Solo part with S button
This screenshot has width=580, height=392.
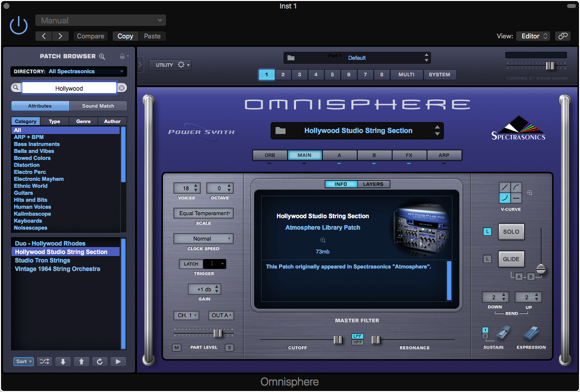click(229, 348)
